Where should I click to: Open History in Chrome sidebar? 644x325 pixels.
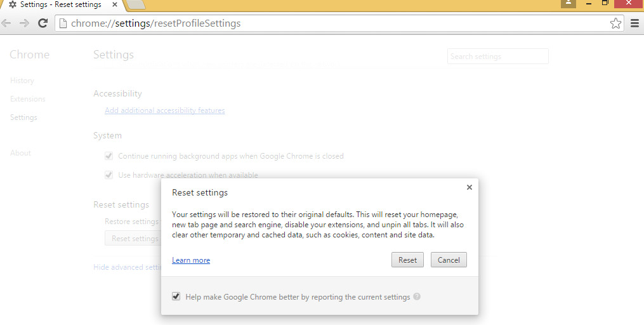22,81
